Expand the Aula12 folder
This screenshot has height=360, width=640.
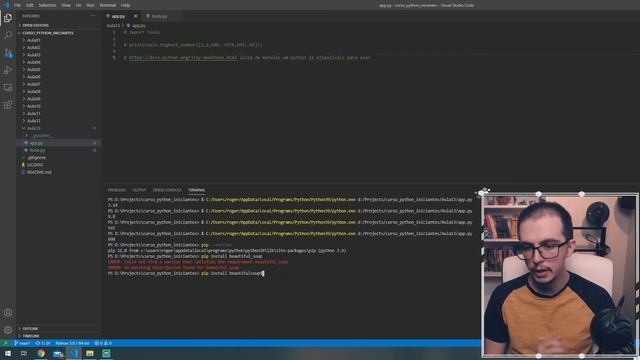(33, 121)
